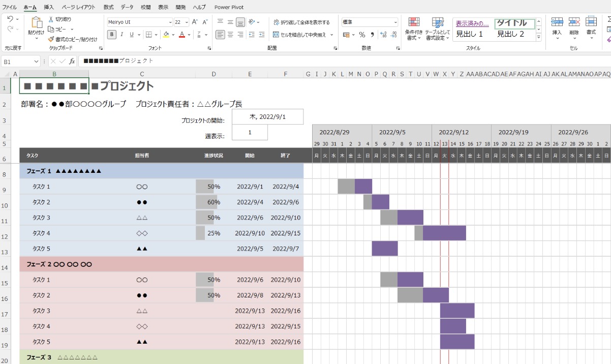This screenshot has height=364, width=611.
Task: Align text to the right
Action: pyautogui.click(x=240, y=35)
